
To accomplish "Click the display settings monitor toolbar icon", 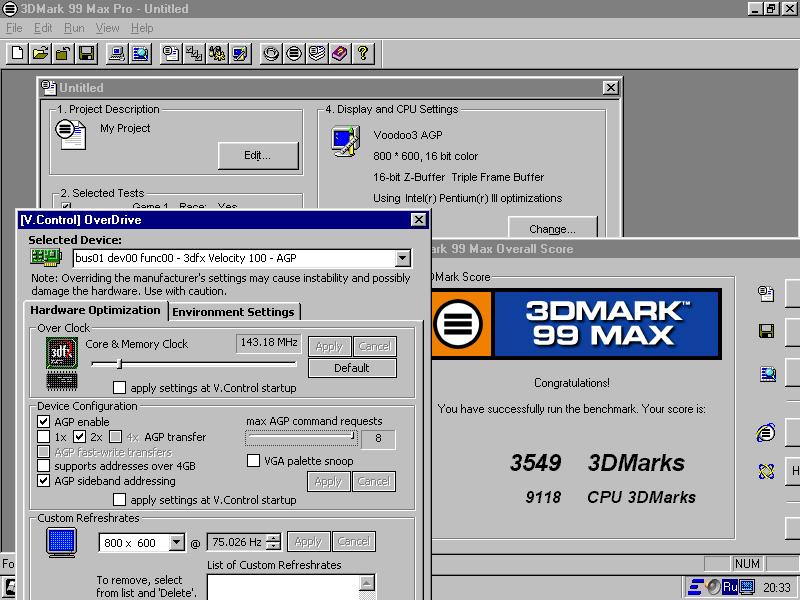I will point(240,53).
